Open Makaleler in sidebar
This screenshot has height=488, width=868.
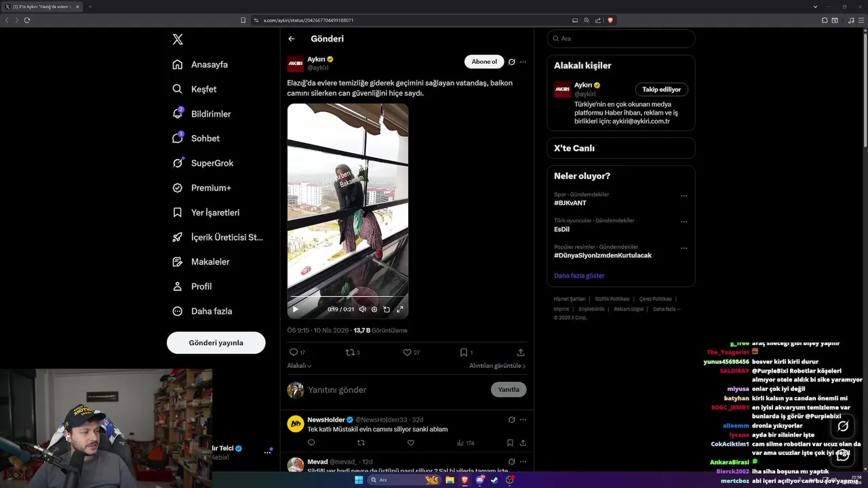click(x=201, y=262)
